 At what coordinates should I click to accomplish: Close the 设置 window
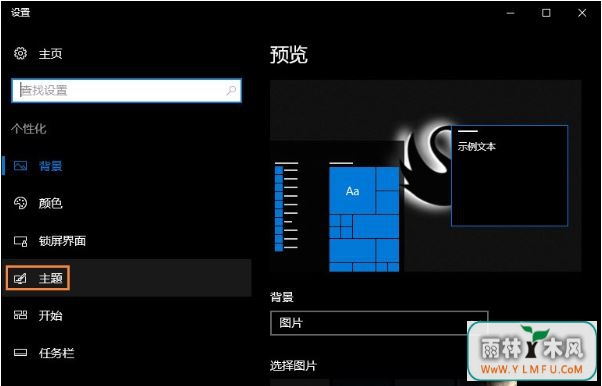click(582, 13)
